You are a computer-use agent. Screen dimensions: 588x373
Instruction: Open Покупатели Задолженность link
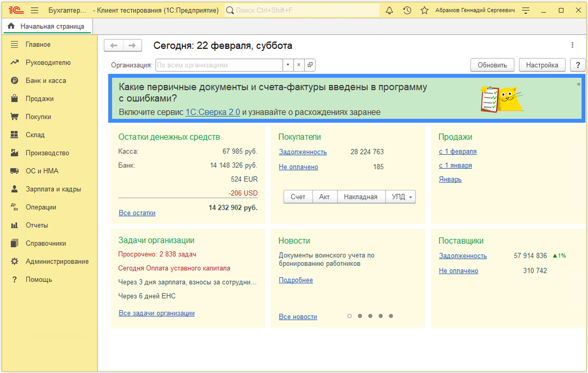coord(303,152)
